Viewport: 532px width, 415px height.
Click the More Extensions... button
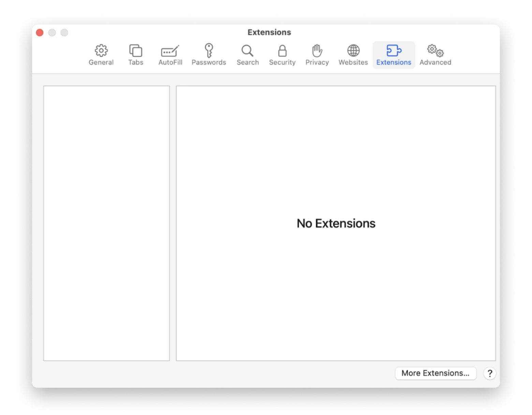click(x=435, y=373)
